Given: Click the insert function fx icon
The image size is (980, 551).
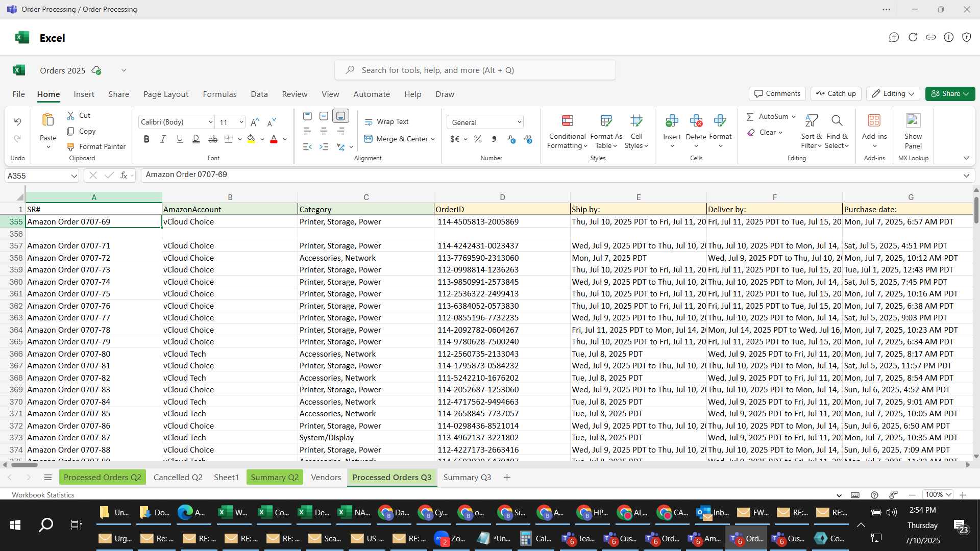Looking at the screenshot, I should click(x=124, y=176).
